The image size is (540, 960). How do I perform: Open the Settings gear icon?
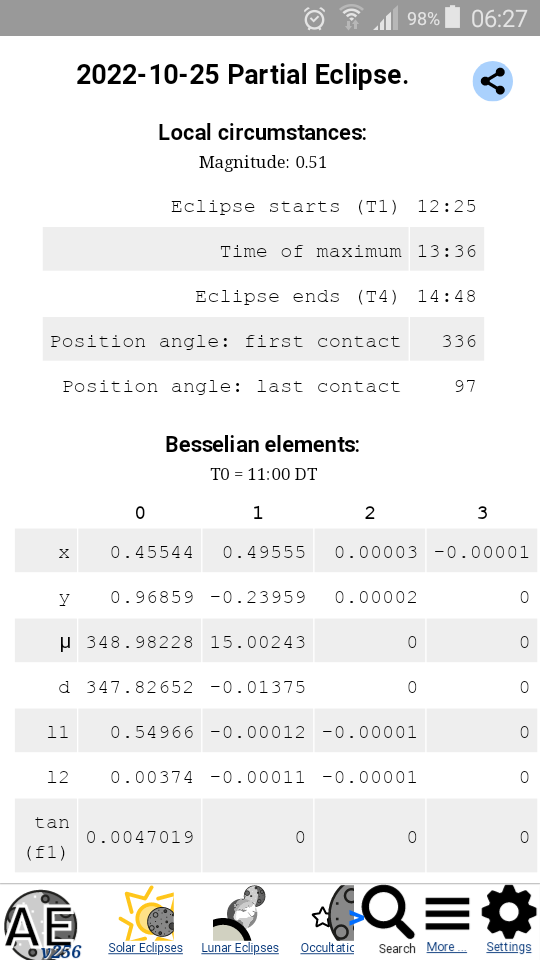[x=509, y=912]
